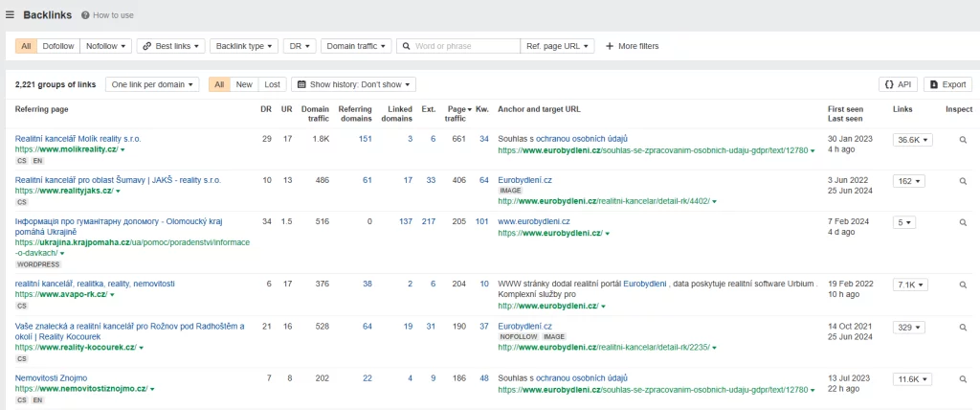Sort by the DR column header
980x410 pixels.
click(266, 109)
